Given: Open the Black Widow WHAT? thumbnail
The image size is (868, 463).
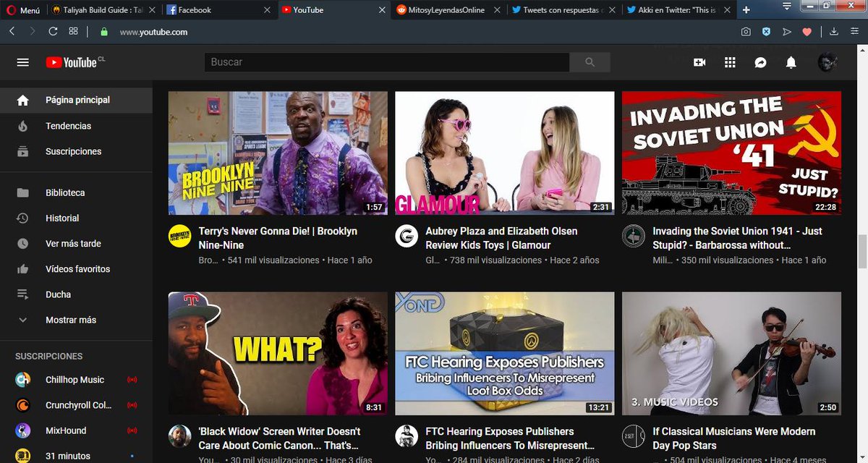Looking at the screenshot, I should click(x=278, y=354).
